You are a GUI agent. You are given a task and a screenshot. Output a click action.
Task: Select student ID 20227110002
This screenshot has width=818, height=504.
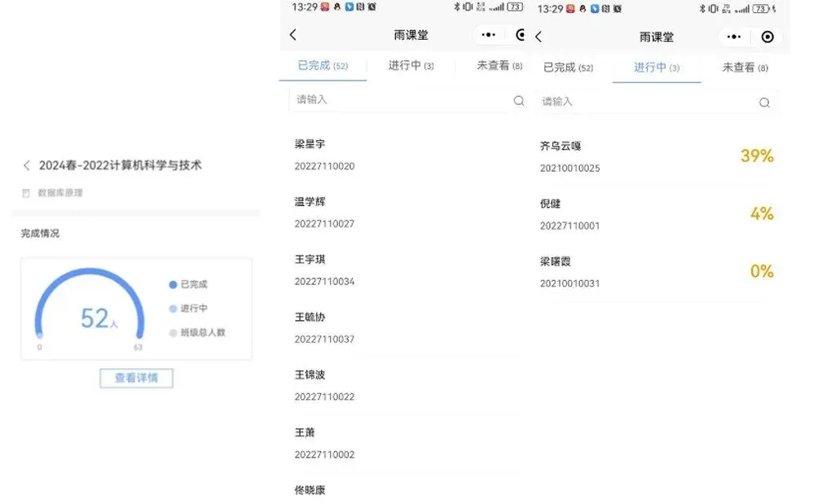click(x=324, y=455)
